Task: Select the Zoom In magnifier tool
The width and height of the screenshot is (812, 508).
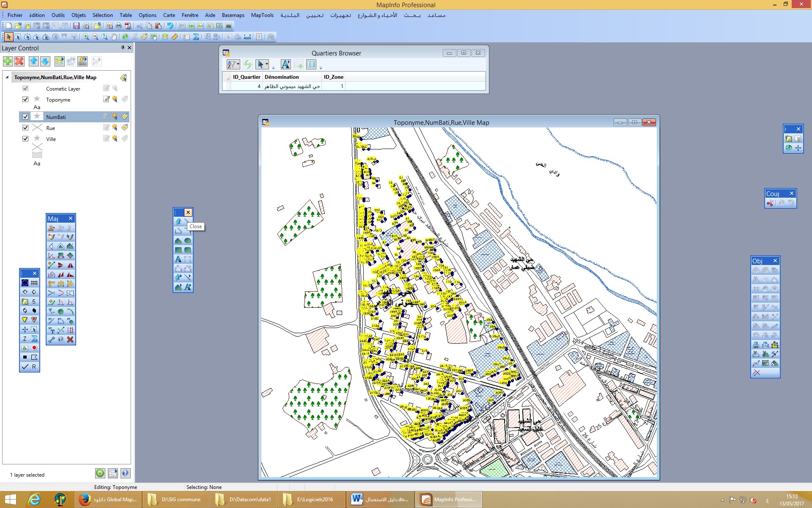Action: pos(86,37)
